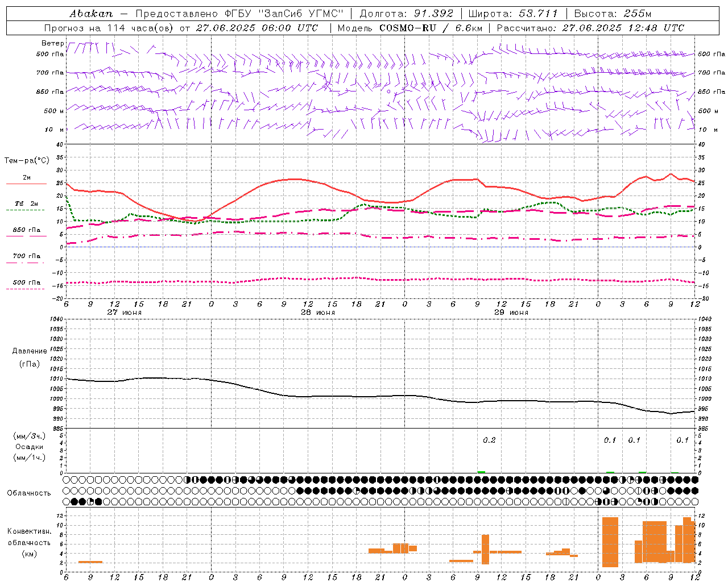Click the '10 м' wind level label on right
This screenshot has width=728, height=582.
coord(708,130)
